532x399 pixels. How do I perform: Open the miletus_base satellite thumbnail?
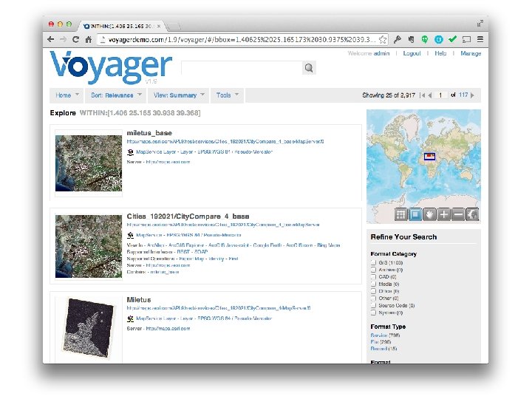pos(89,163)
